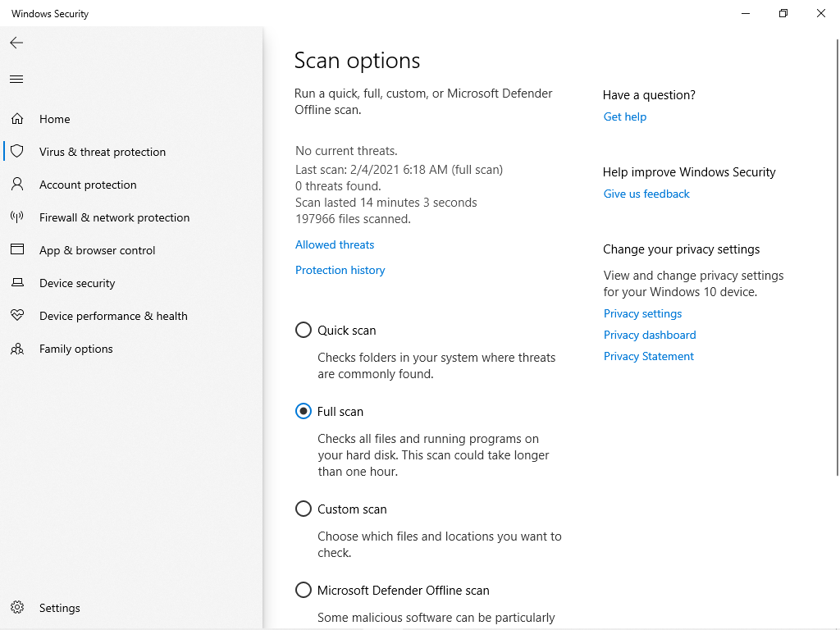
Task: Open Firewall & network protection
Action: 114,217
